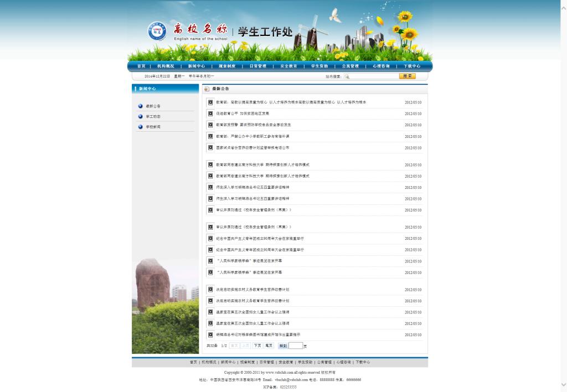Open article 教育部发预警 要求预防学校食品安全事故发生
Image resolution: width=567 pixels, height=392 pixels.
(253, 125)
